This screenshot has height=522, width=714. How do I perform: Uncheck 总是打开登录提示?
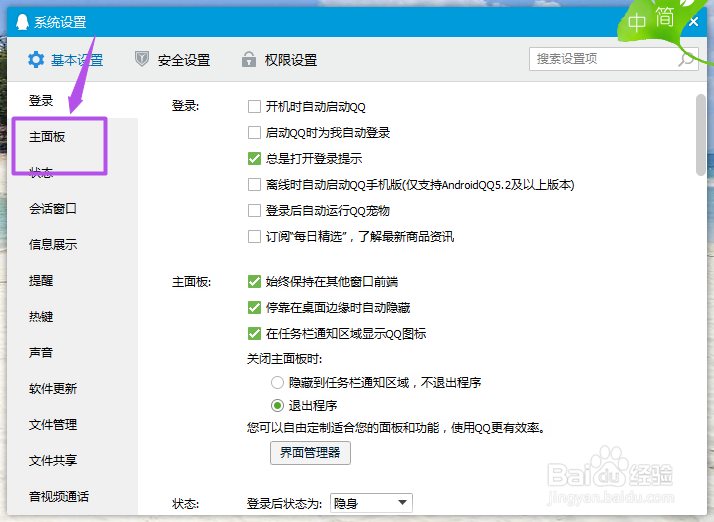click(x=254, y=159)
